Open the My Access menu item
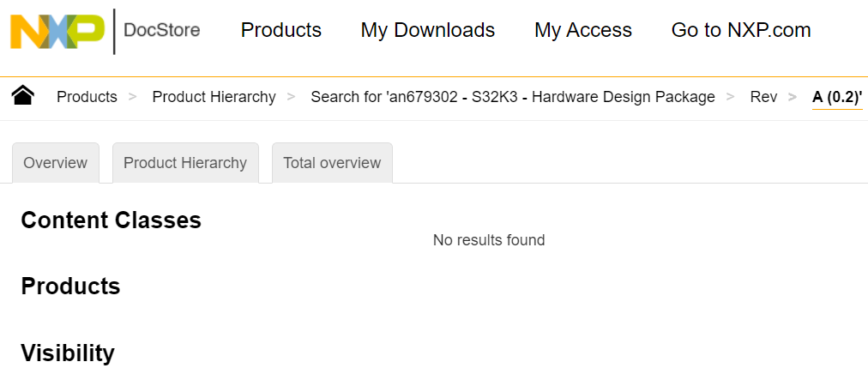 click(583, 31)
